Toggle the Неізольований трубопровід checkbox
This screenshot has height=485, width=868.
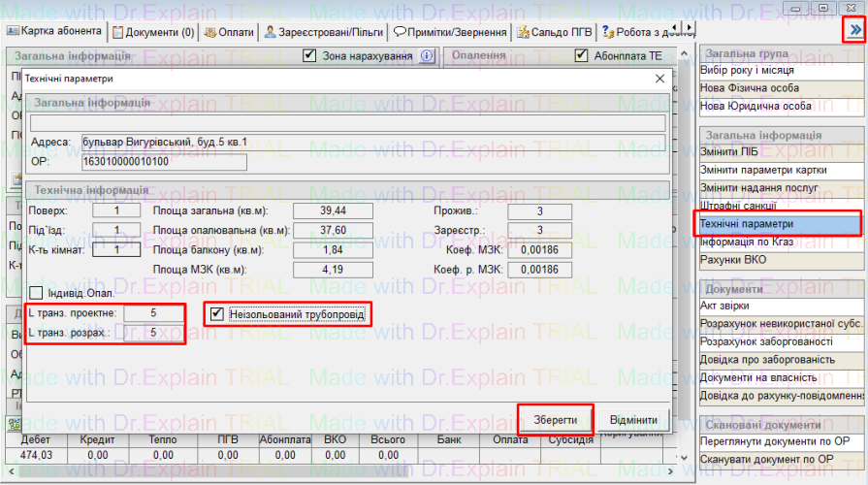218,314
